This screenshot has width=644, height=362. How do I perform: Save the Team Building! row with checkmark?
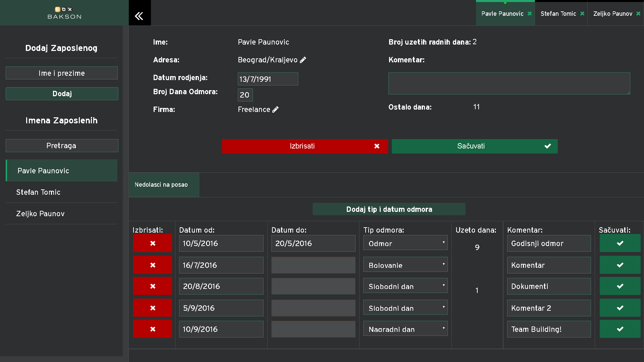click(620, 329)
